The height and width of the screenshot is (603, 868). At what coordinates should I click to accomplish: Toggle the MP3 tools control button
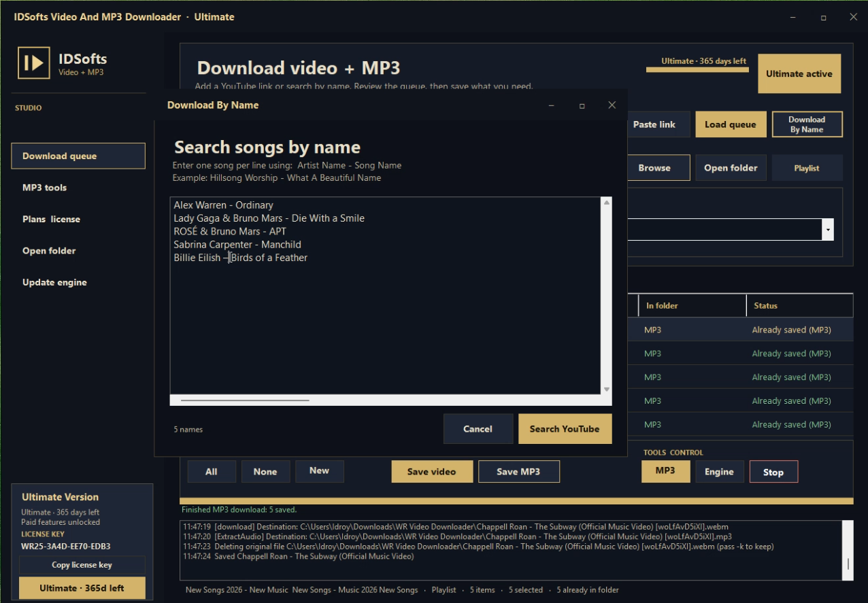[x=665, y=471]
